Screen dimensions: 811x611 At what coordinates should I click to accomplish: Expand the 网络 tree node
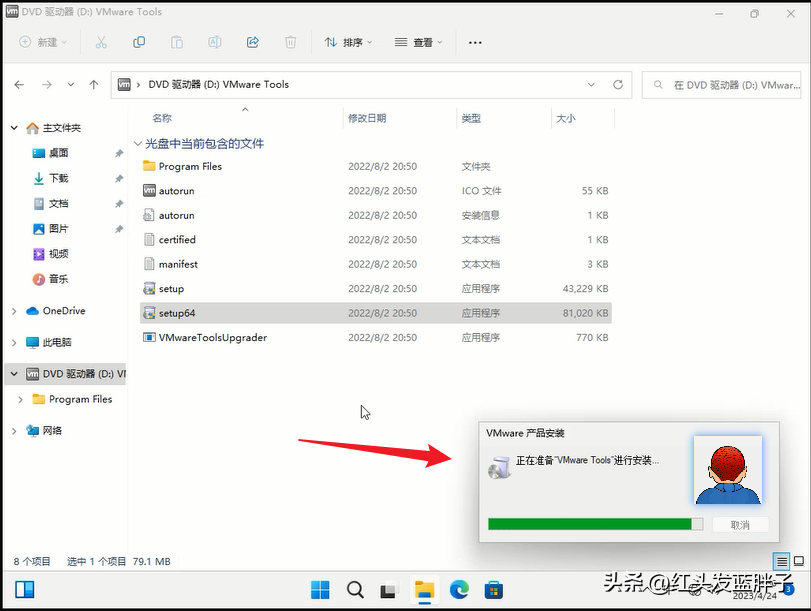[14, 430]
